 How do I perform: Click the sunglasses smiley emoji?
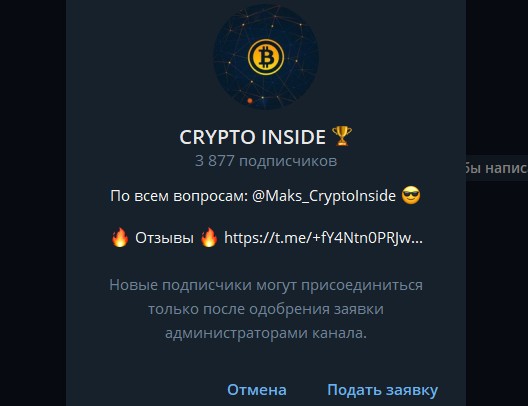[411, 195]
